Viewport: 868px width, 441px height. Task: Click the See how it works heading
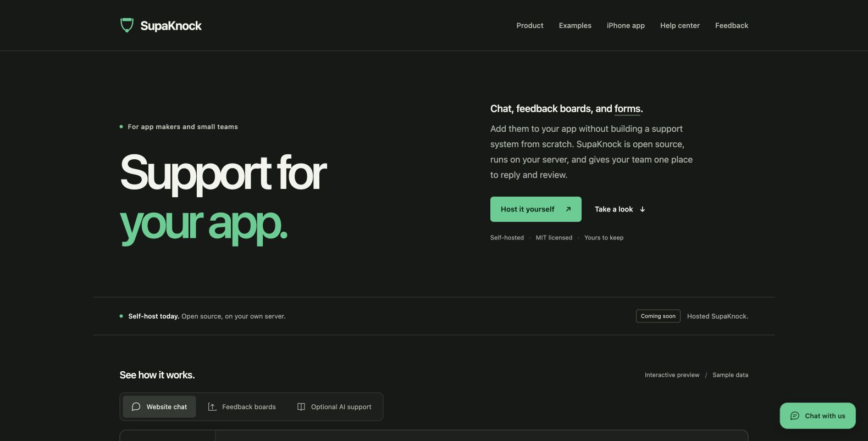pyautogui.click(x=157, y=375)
